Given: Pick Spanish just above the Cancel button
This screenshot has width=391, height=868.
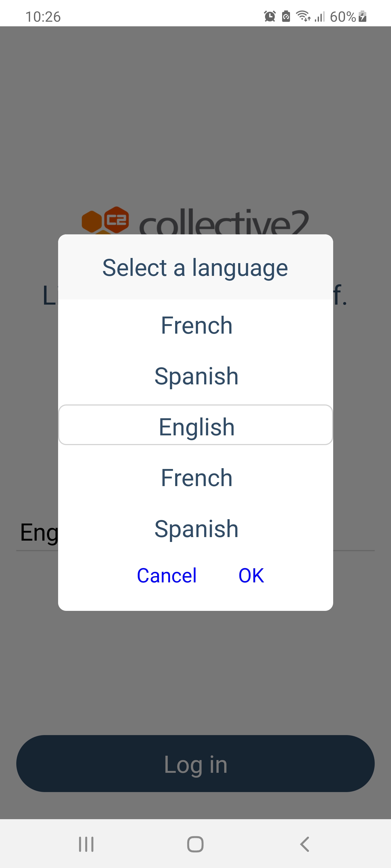Looking at the screenshot, I should pos(196,528).
